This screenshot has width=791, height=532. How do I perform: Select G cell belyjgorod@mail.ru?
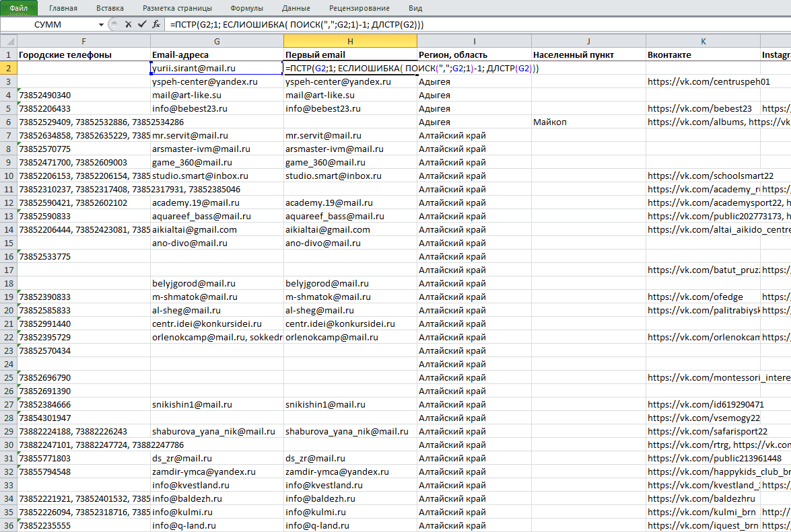tap(217, 284)
